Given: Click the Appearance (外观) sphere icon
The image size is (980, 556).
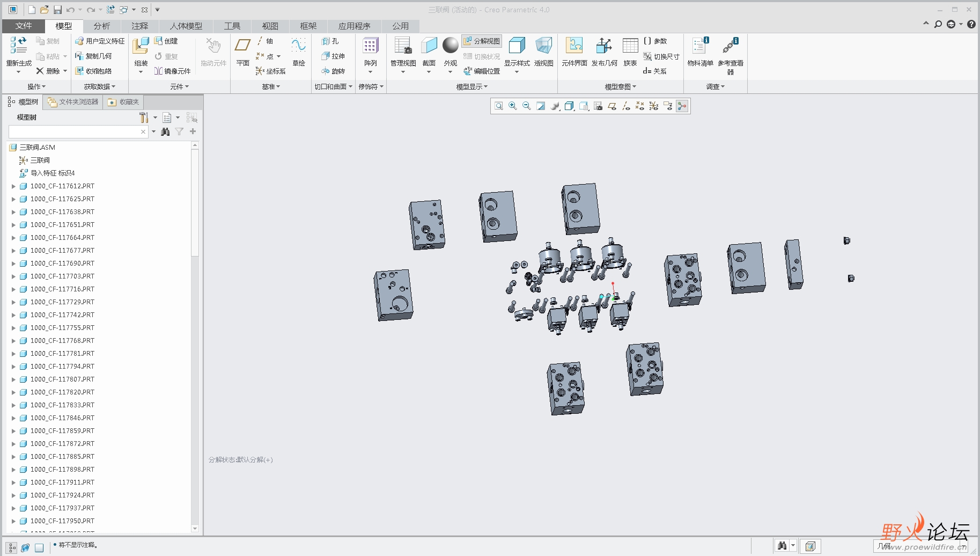Looking at the screenshot, I should point(450,46).
